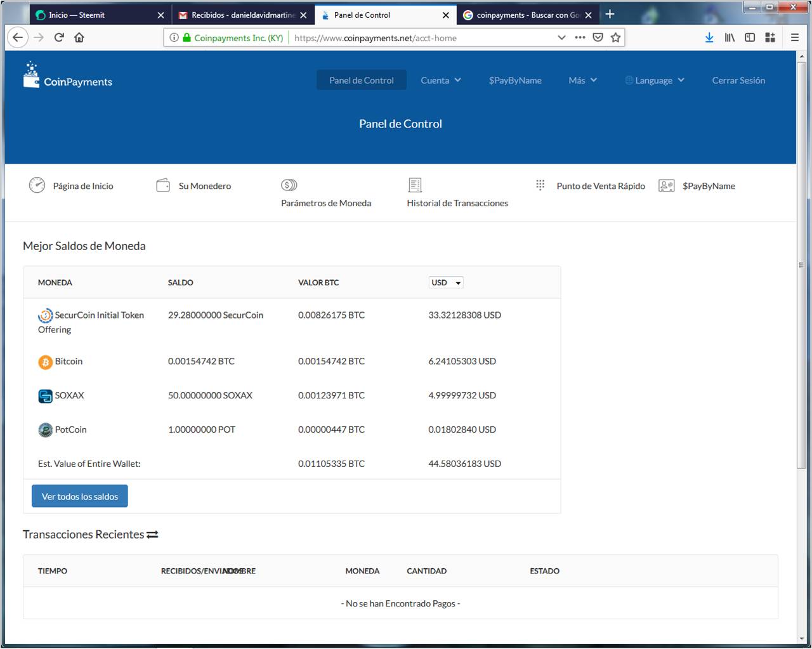Click the browser forward arrow
Image resolution: width=812 pixels, height=649 pixels.
(39, 37)
